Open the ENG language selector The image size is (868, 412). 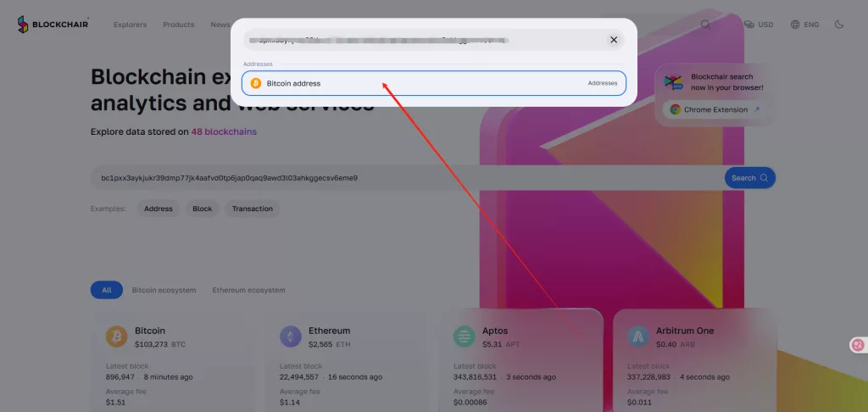coord(805,25)
